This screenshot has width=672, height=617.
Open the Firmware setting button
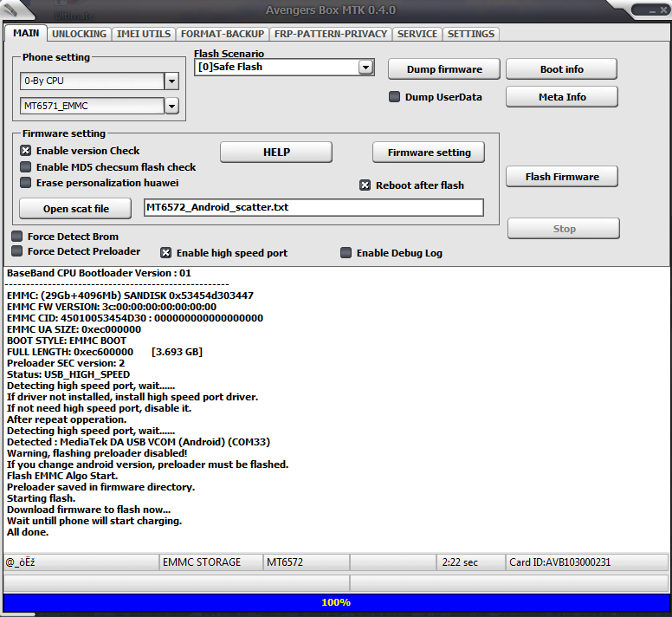[x=429, y=153]
